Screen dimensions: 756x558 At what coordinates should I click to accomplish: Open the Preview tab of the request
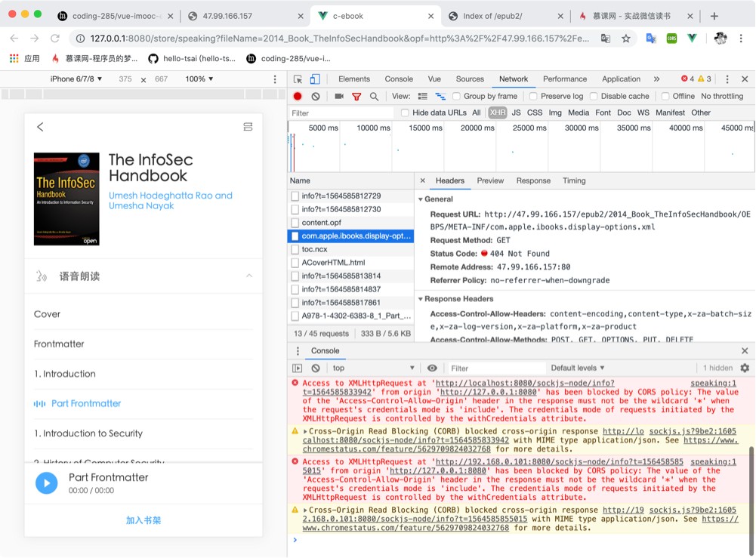[490, 180]
